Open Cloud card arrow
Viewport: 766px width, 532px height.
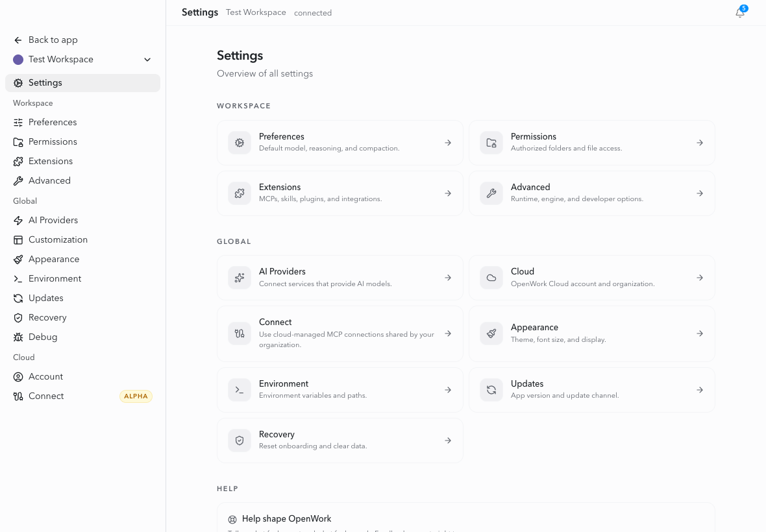click(x=700, y=278)
